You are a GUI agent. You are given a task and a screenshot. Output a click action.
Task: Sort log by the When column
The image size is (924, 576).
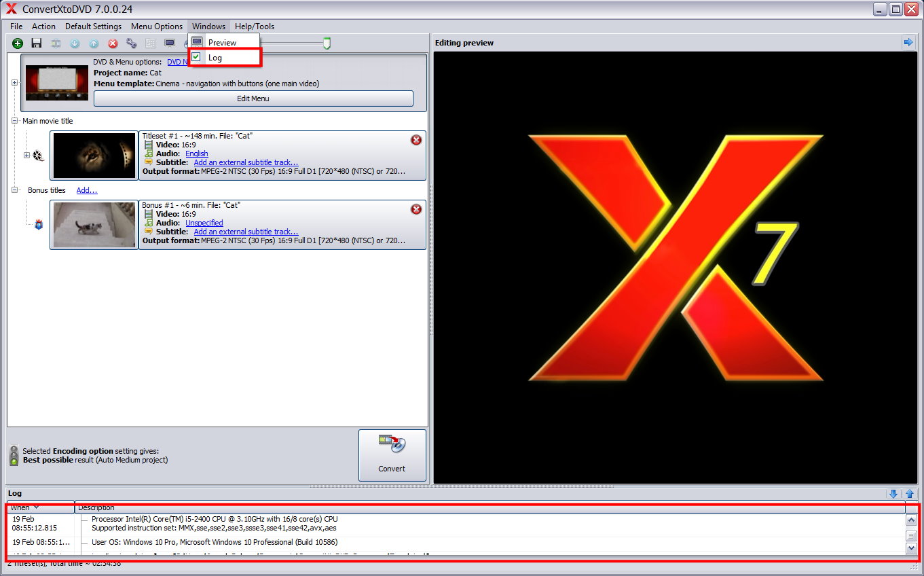coord(40,507)
